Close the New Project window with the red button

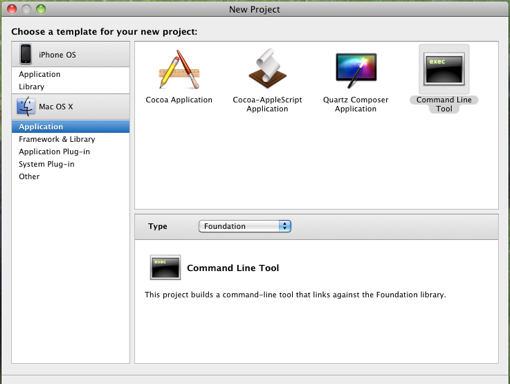tap(12, 9)
